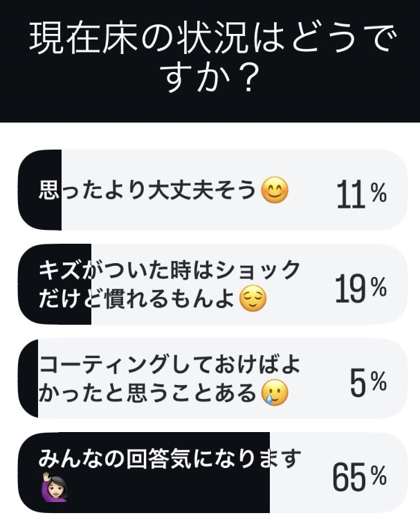This screenshot has width=420, height=529.
Task: Click the smiling emoji in the first option
Action: click(x=275, y=190)
